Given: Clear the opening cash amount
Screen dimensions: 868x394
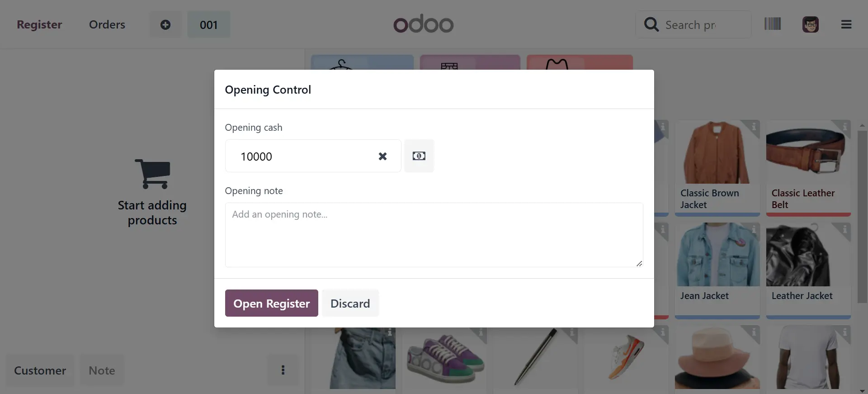Looking at the screenshot, I should click(x=382, y=156).
